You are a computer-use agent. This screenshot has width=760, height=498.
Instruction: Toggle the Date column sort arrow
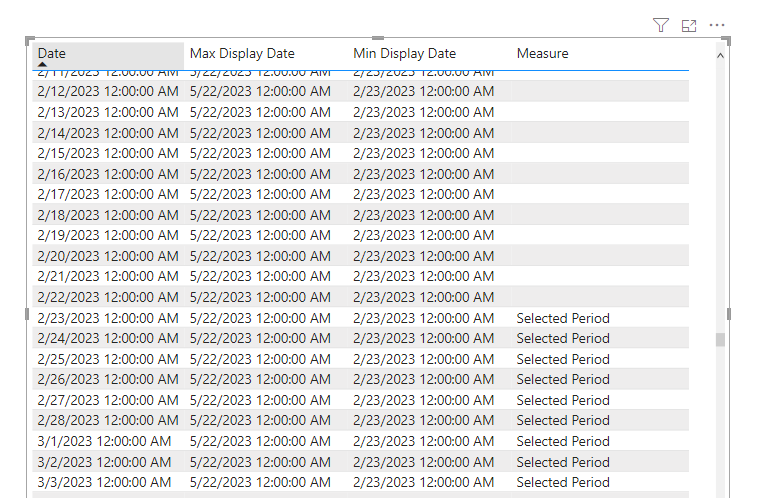click(x=43, y=64)
